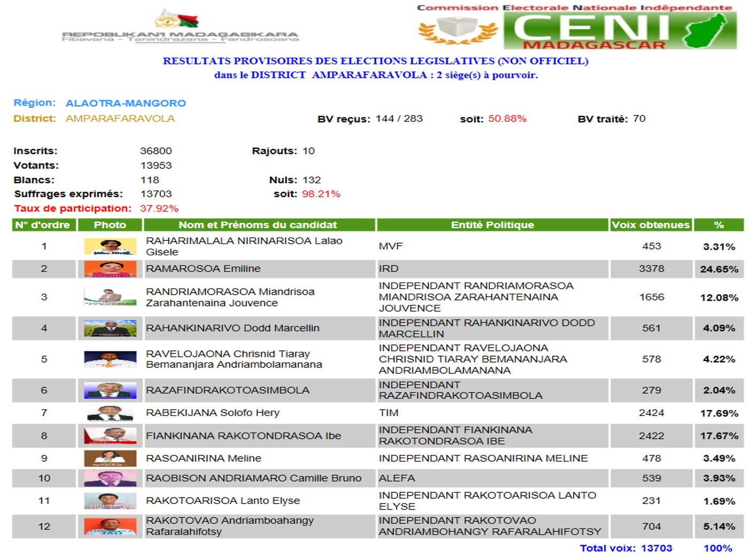Click candidate name "RABEKIJANA Solofo Hery"
This screenshot has height=558, width=756.
(x=213, y=413)
